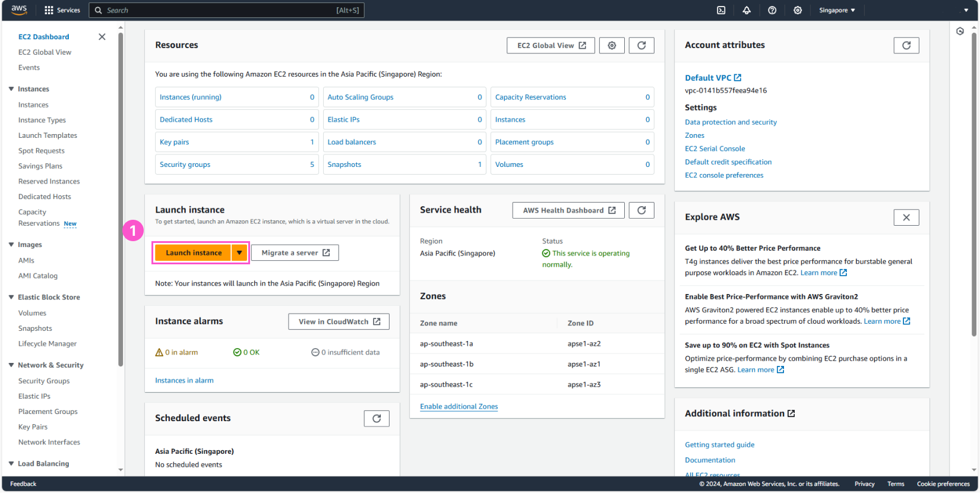Open Data protection and security link
This screenshot has width=980, height=493.
pyautogui.click(x=731, y=122)
